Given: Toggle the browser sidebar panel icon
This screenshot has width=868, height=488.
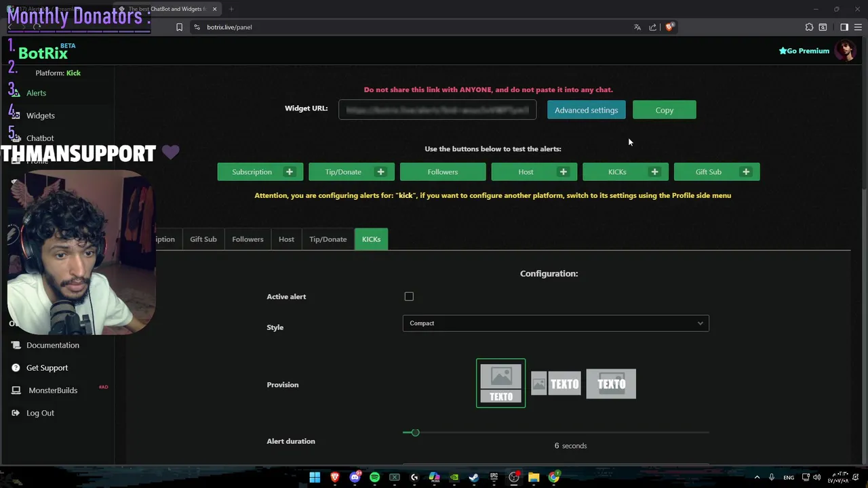Looking at the screenshot, I should (844, 27).
